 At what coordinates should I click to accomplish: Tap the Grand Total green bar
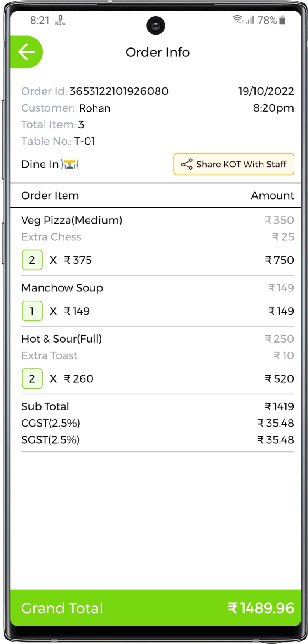(x=156, y=608)
